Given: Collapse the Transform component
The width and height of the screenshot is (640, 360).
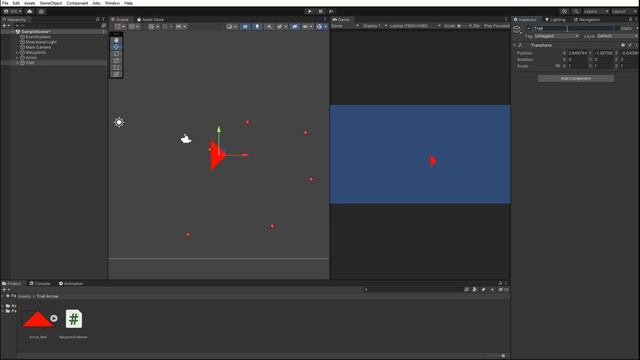Looking at the screenshot, I should pos(514,45).
